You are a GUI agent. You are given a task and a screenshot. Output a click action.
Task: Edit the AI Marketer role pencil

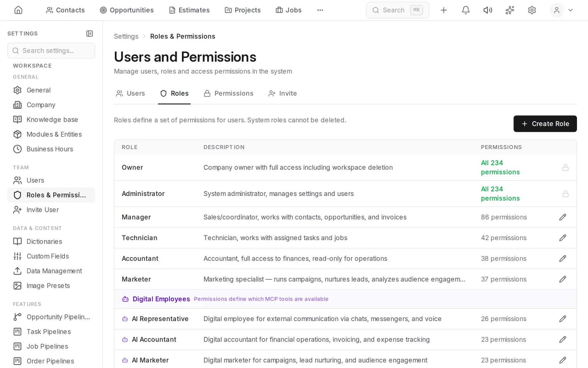point(563,360)
